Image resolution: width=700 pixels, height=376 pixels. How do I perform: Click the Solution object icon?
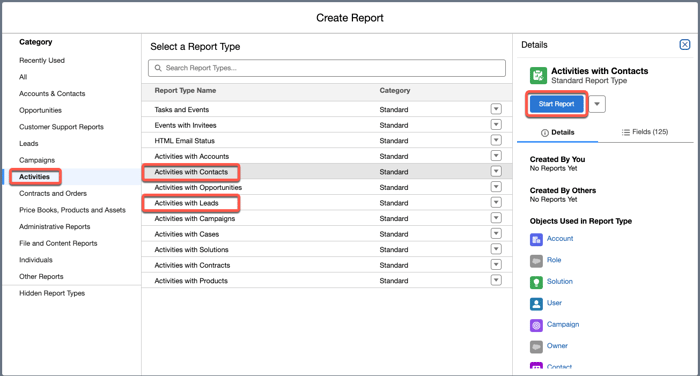tap(536, 282)
